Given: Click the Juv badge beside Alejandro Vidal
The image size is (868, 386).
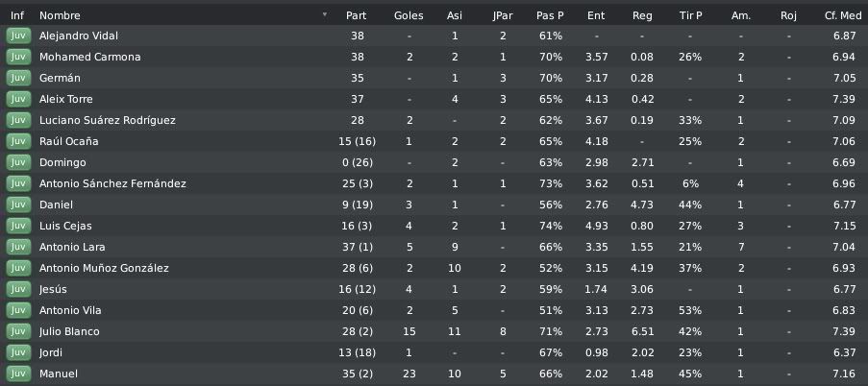Looking at the screenshot, I should point(18,36).
